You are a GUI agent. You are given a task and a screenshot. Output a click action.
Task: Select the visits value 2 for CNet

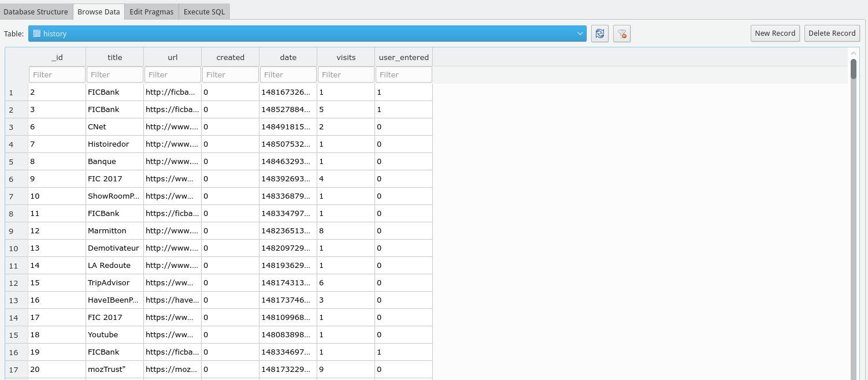346,127
